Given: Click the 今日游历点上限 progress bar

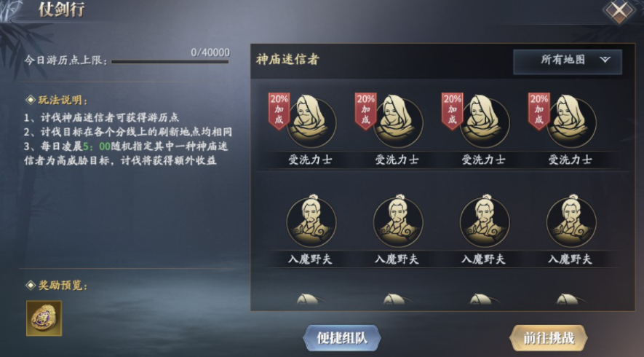Looking at the screenshot, I should pos(170,62).
